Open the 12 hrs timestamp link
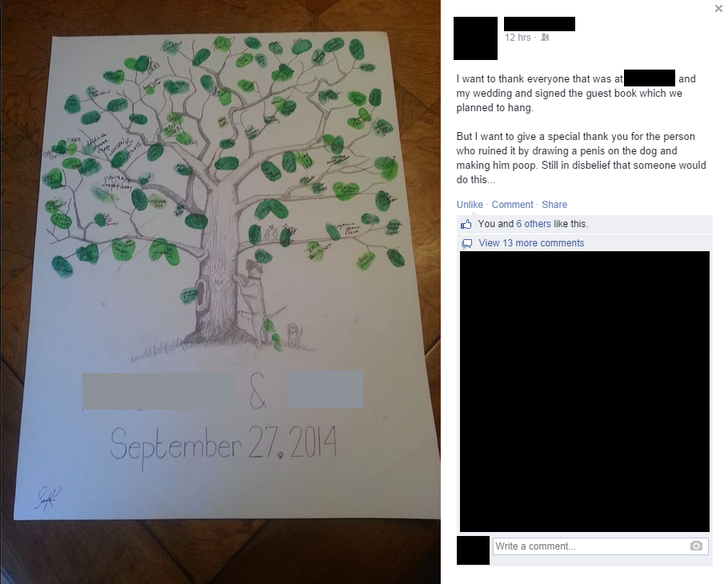 tap(518, 38)
